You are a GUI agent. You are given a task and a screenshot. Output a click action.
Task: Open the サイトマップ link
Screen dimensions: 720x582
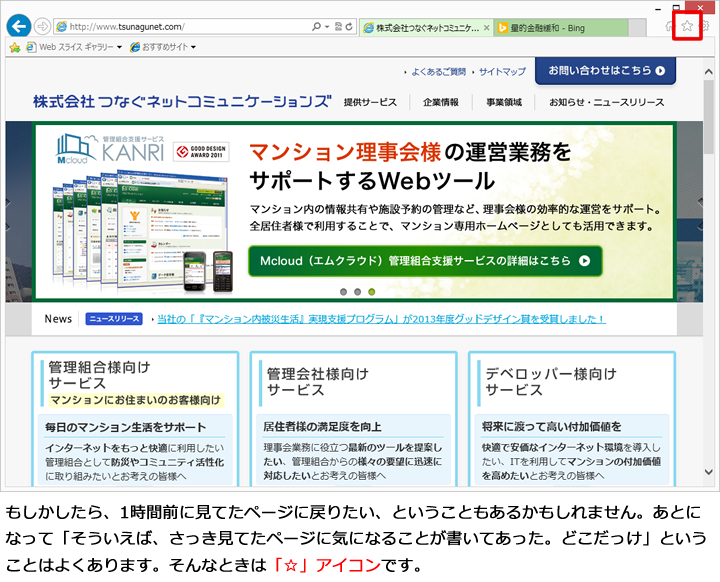502,72
